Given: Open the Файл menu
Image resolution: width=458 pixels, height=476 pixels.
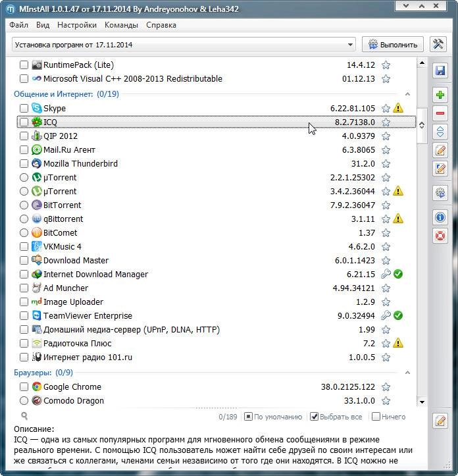Looking at the screenshot, I should click(19, 25).
